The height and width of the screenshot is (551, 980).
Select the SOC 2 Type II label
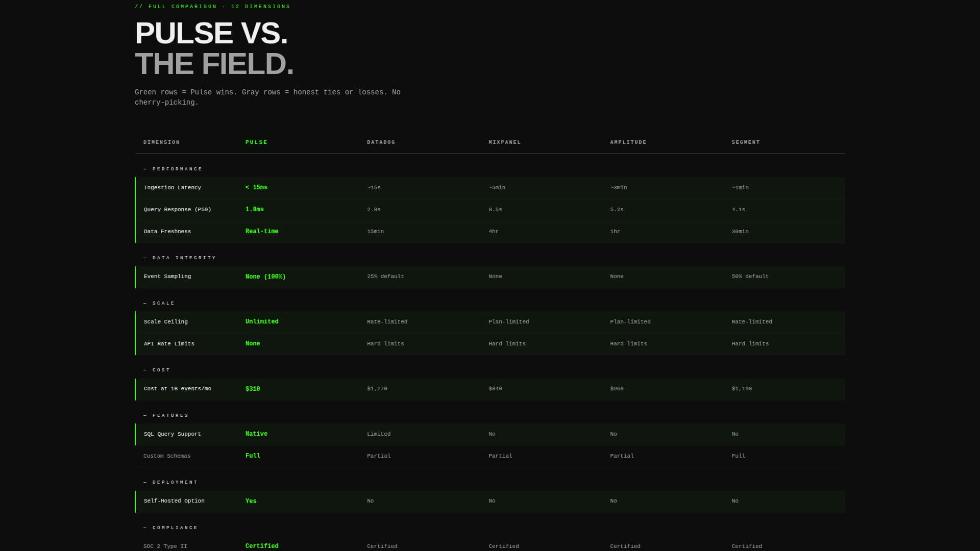coord(165,546)
